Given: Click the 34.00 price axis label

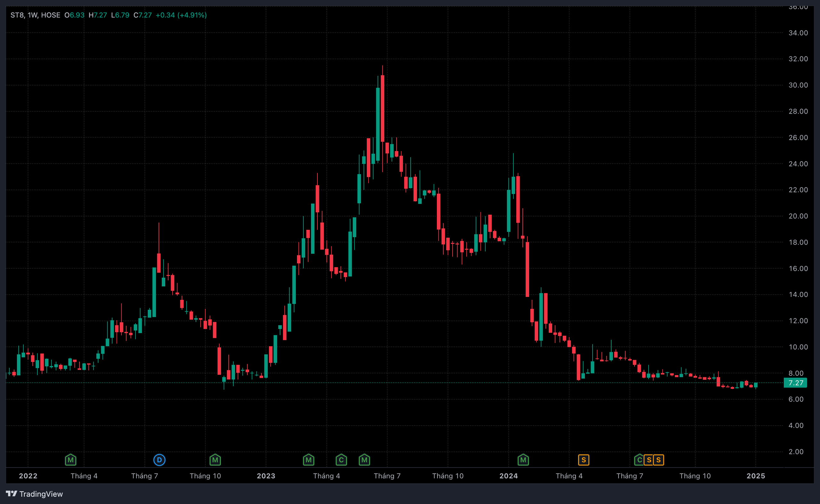Looking at the screenshot, I should coord(798,33).
